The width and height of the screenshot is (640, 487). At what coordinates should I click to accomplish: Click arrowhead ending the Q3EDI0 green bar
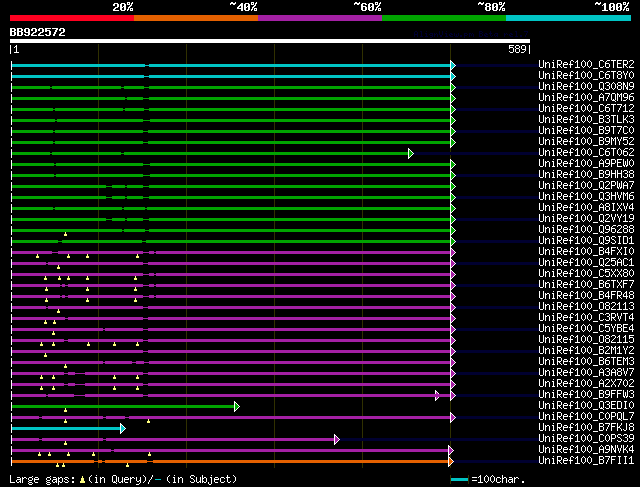pyautogui.click(x=237, y=406)
